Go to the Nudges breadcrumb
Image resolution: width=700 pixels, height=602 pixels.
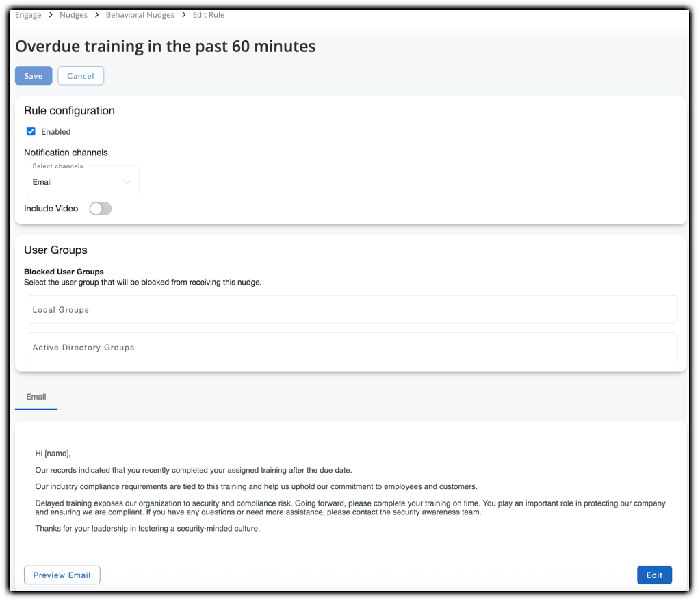(73, 15)
